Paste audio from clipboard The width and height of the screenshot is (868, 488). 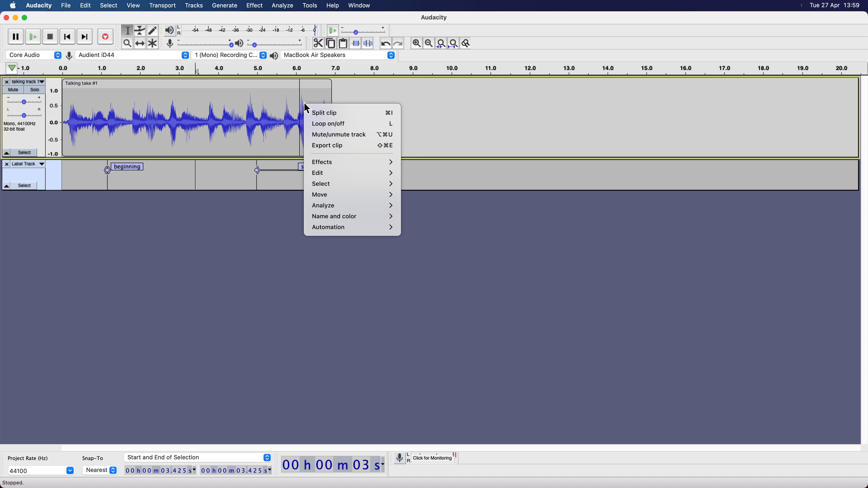tap(343, 43)
